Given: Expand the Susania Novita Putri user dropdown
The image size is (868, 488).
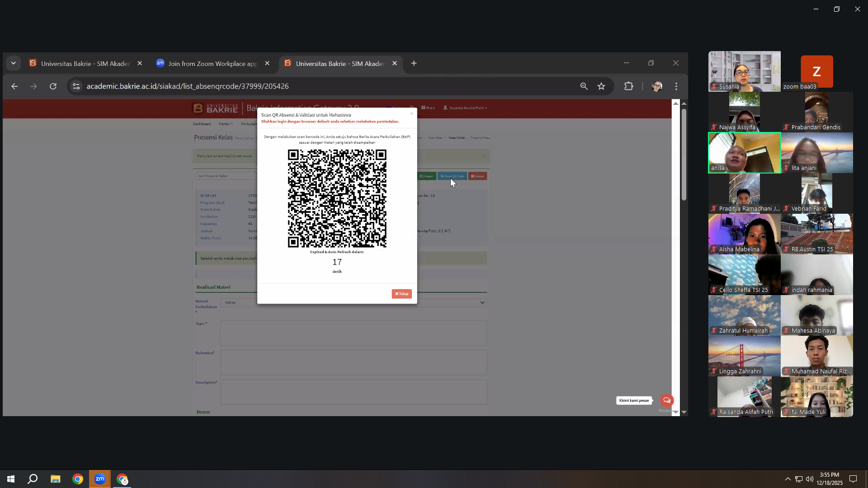Looking at the screenshot, I should [465, 108].
